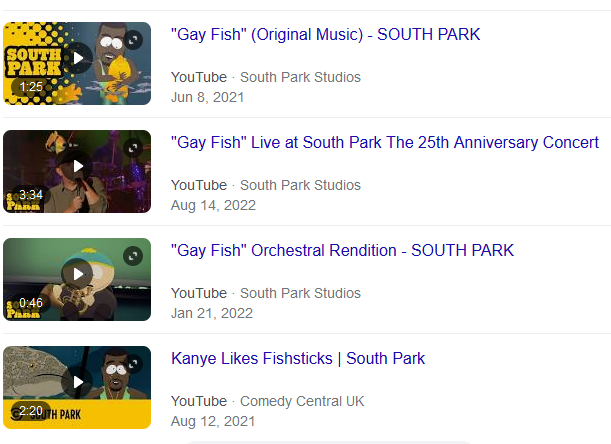Click the 2:20 duration badge
The image size is (611, 444).
(31, 411)
